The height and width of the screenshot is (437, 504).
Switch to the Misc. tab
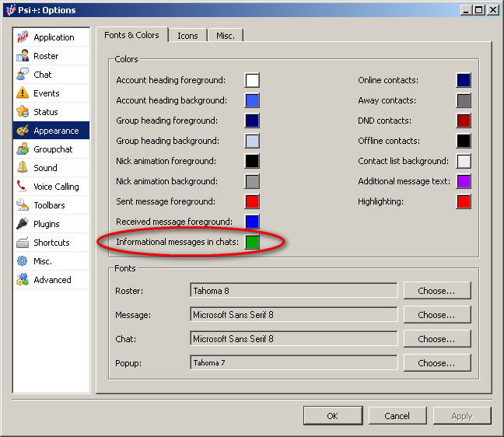226,36
